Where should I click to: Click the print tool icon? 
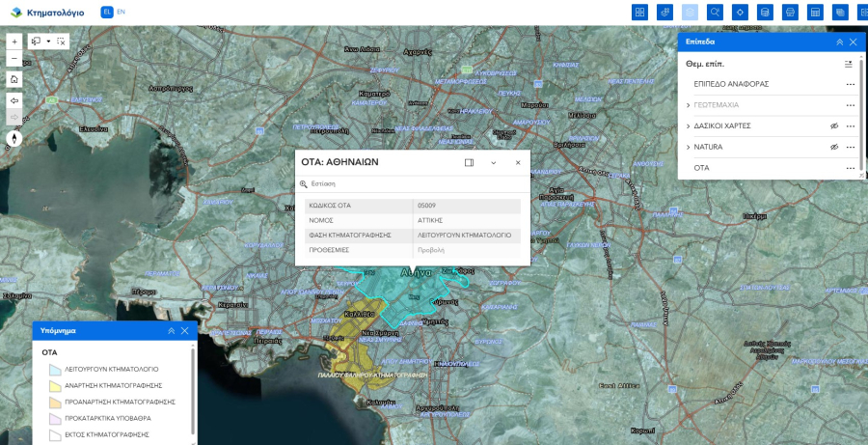tap(790, 13)
